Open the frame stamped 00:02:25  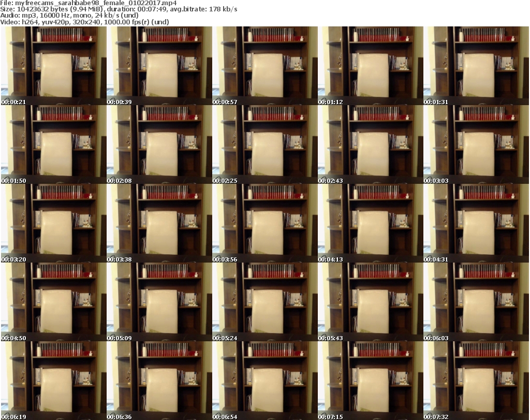[x=264, y=144]
